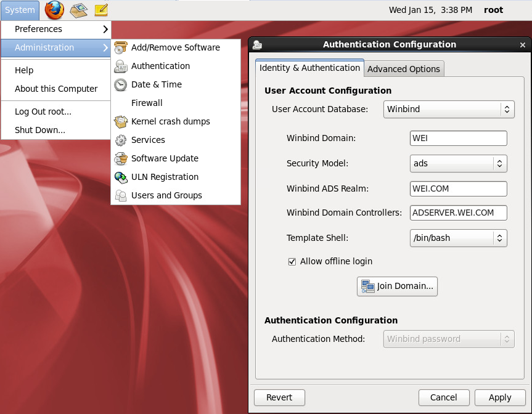Click the Winbind ADS Realm field

459,189
